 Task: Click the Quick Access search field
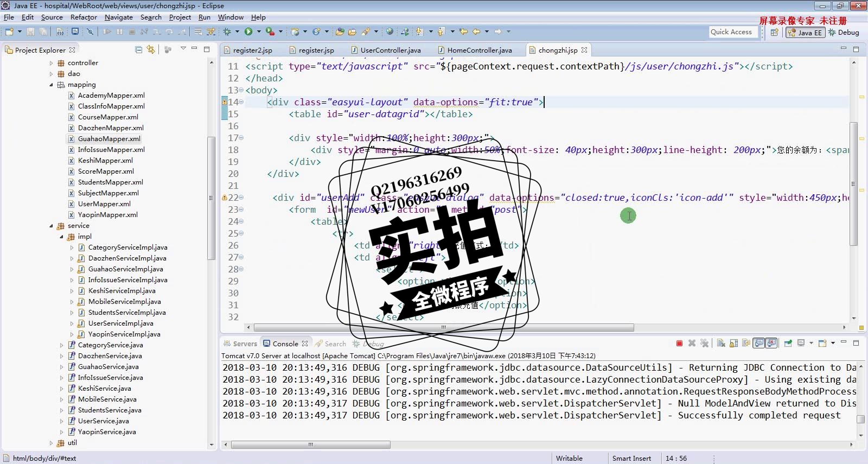click(733, 32)
